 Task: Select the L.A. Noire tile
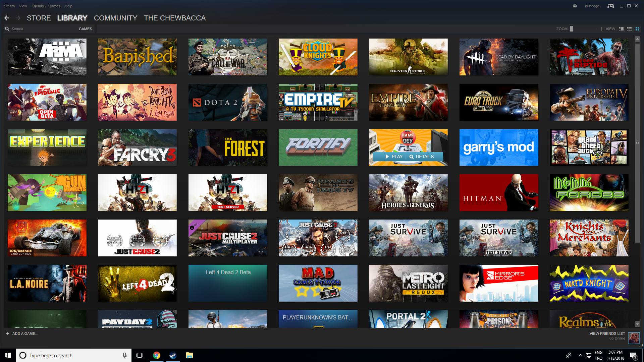[47, 283]
